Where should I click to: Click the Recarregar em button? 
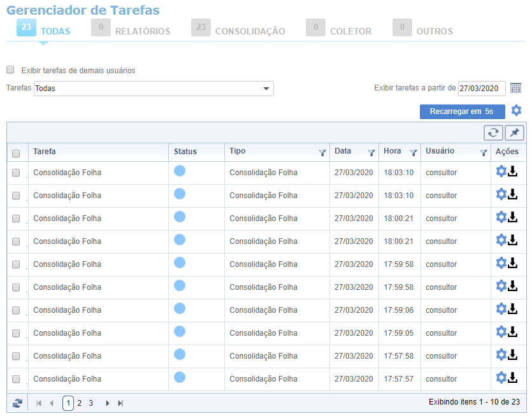462,111
